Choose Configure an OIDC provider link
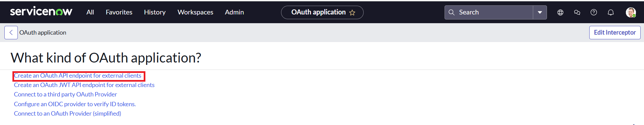 pyautogui.click(x=75, y=104)
